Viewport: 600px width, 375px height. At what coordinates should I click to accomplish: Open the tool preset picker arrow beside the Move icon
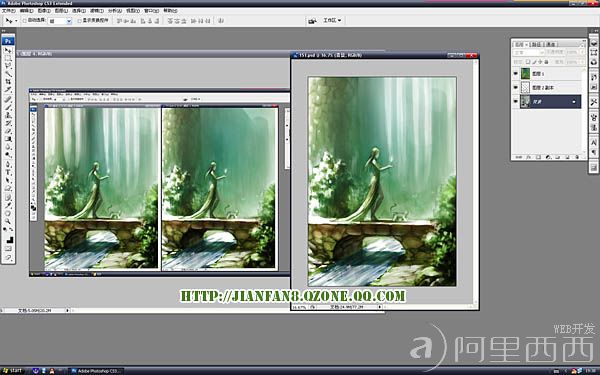click(x=16, y=21)
